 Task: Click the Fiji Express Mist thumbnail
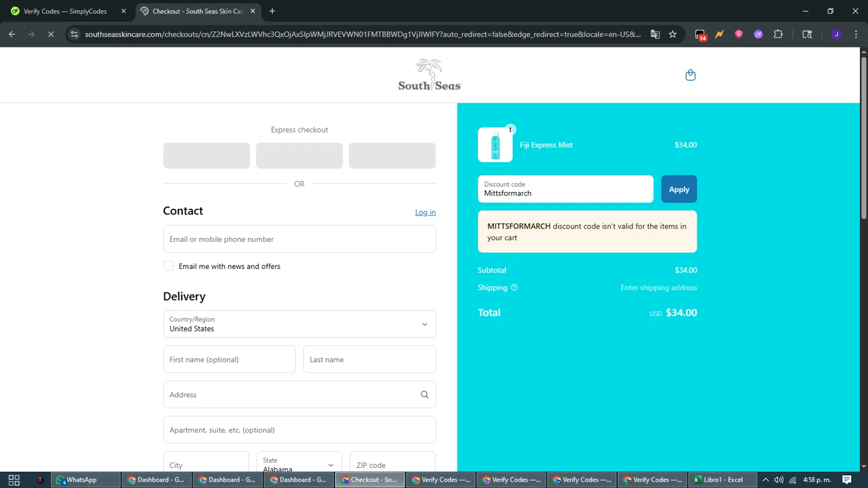pyautogui.click(x=495, y=145)
